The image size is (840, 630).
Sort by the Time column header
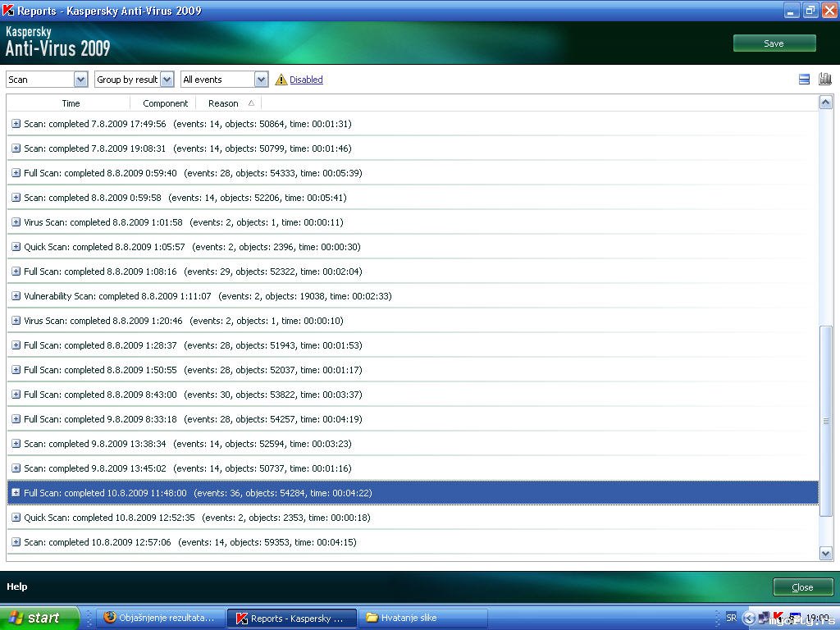point(71,103)
